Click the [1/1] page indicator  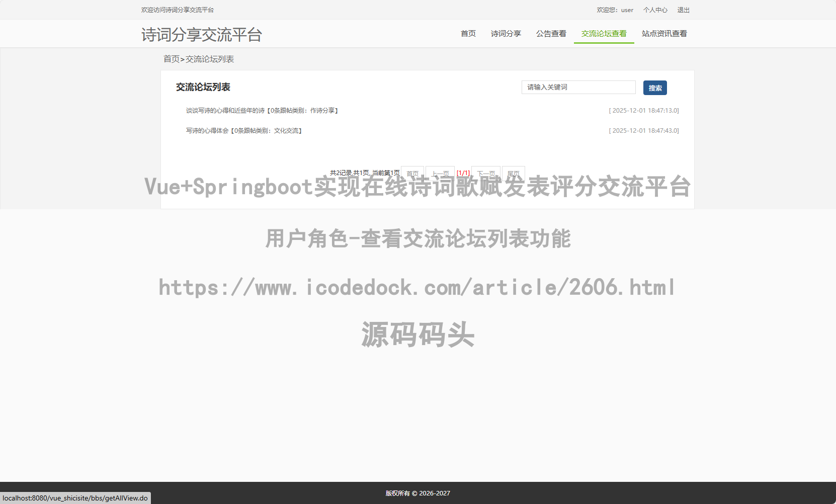pyautogui.click(x=463, y=173)
